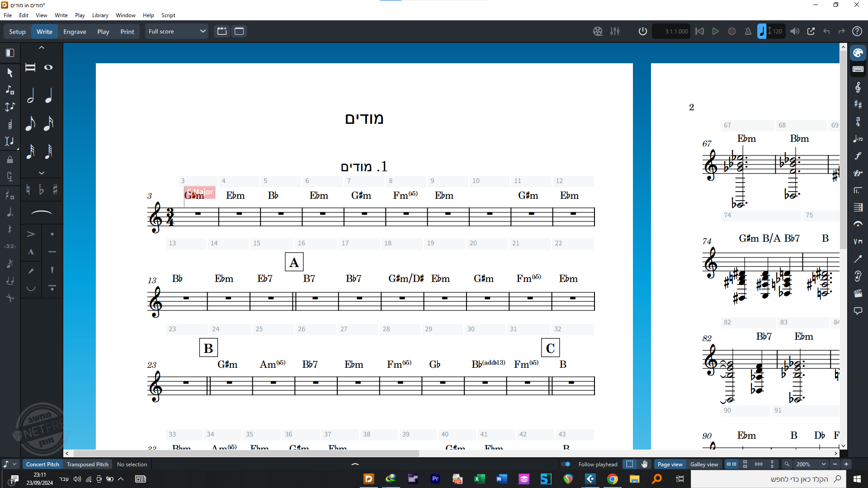The width and height of the screenshot is (868, 488).
Task: Enable Follow Playhead option
Action: click(565, 464)
